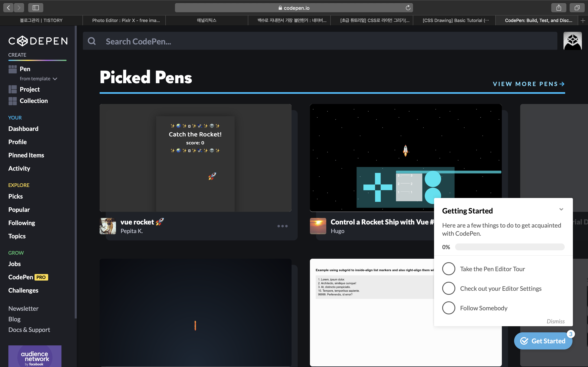Open the user avatar menu
588x367 pixels.
tap(572, 41)
